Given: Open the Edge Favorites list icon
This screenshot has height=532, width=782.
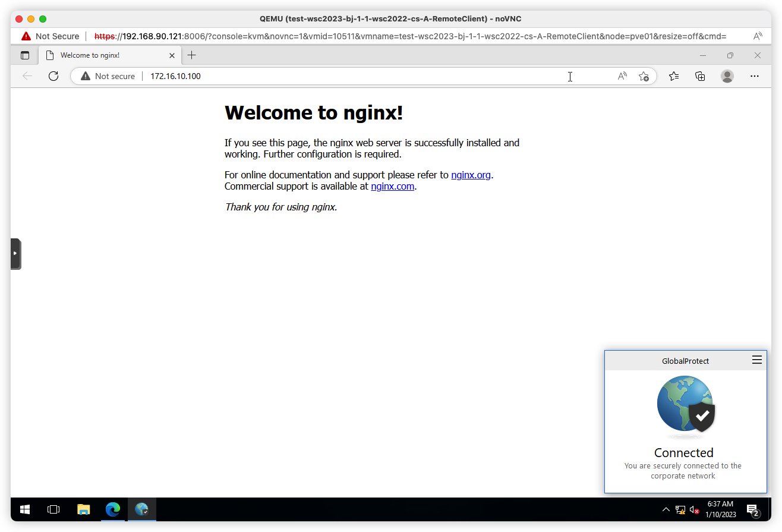Looking at the screenshot, I should point(674,76).
